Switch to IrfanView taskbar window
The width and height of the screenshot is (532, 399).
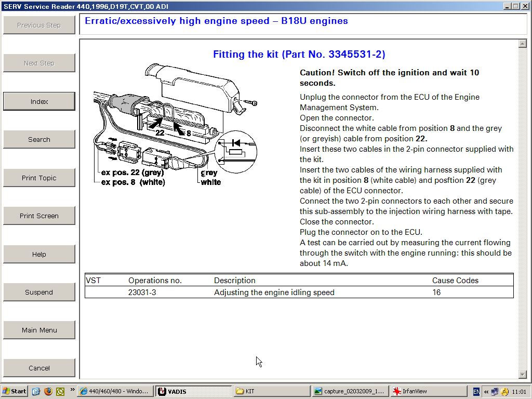click(429, 391)
